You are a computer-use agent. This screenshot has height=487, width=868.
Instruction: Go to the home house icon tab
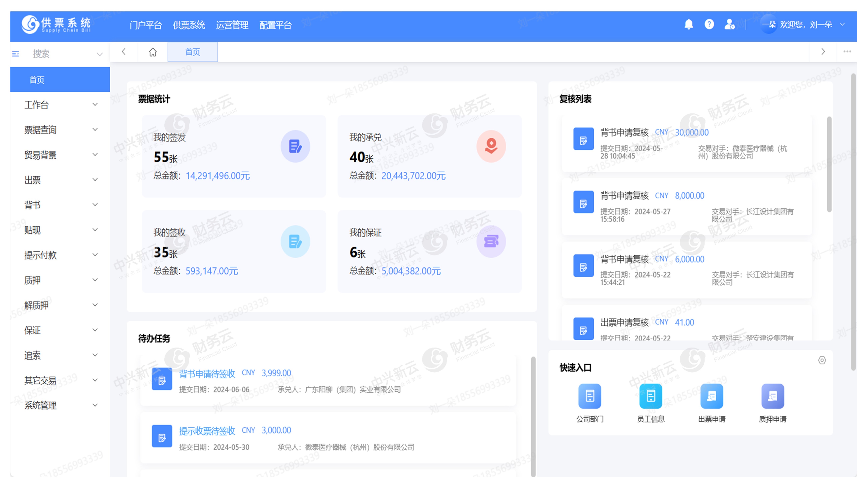pos(153,52)
